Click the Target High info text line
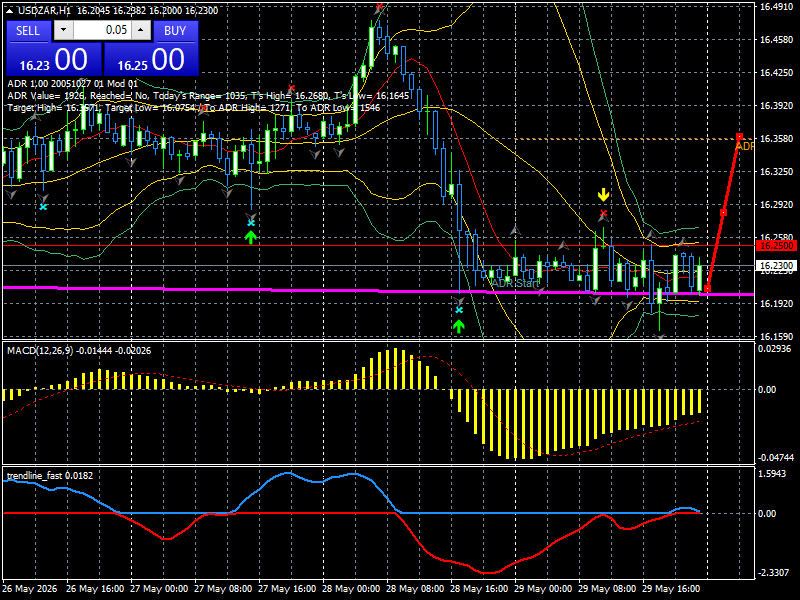The width and height of the screenshot is (800, 600). (194, 108)
